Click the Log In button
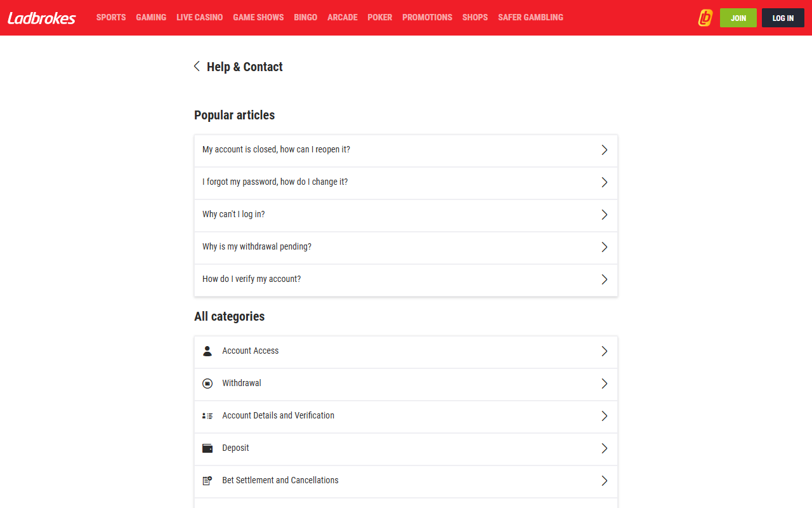The image size is (812, 508). pyautogui.click(x=783, y=18)
